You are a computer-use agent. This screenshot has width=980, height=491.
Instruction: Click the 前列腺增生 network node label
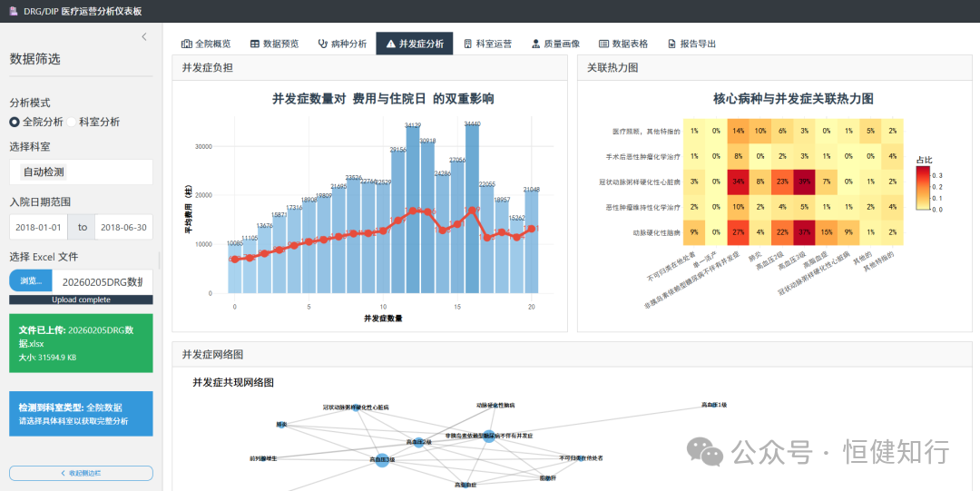pos(263,458)
